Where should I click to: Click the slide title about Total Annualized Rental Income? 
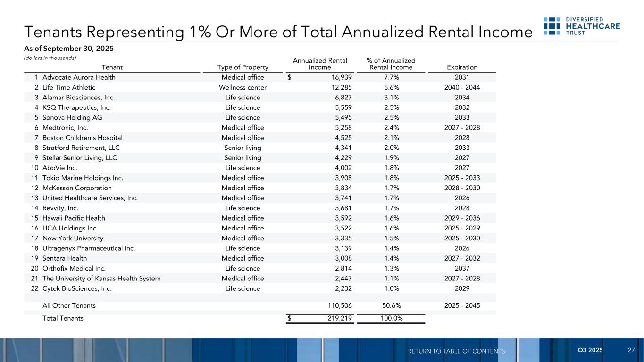click(x=278, y=32)
